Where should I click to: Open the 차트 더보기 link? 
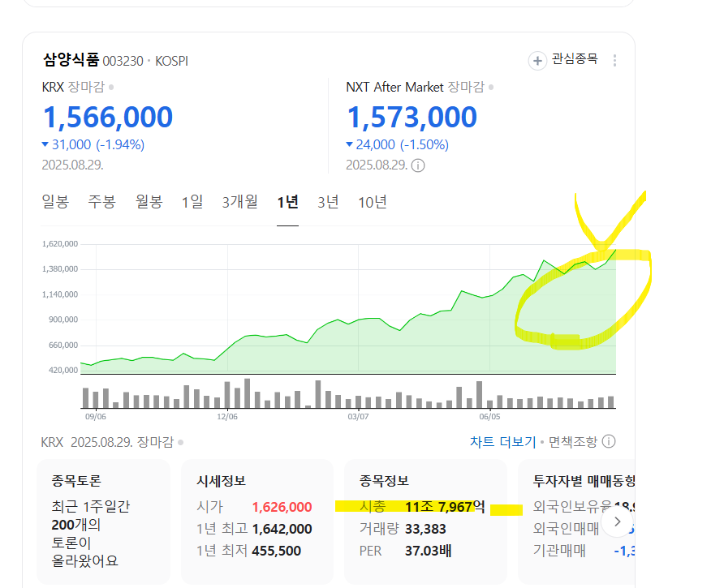[x=503, y=442]
